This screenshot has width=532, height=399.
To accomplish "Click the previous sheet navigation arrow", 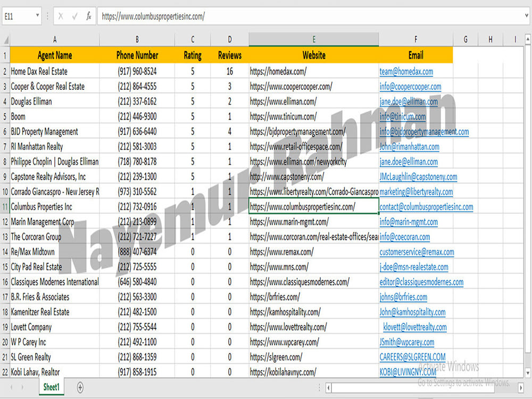I will pos(11,387).
